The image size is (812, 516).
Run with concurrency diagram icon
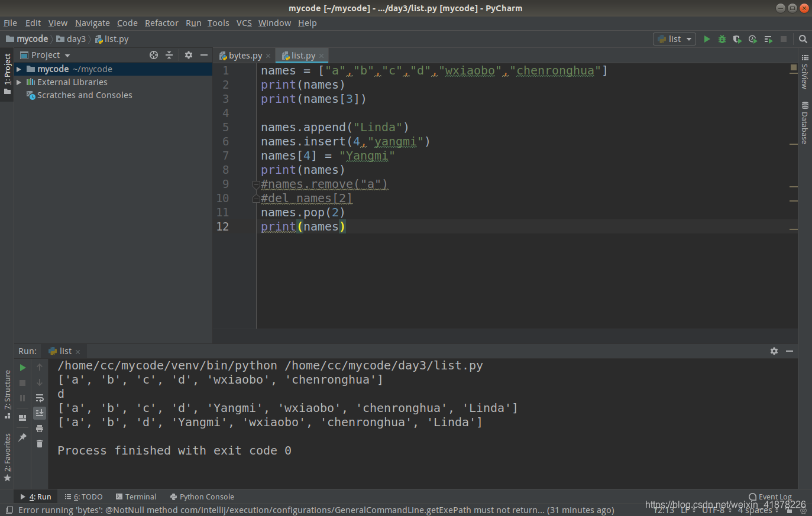(x=768, y=39)
